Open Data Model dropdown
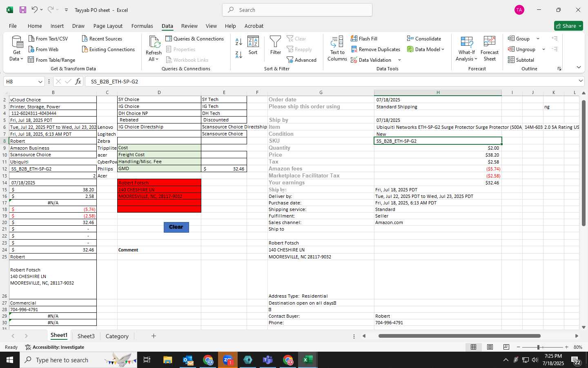Image resolution: width=588 pixels, height=368 pixels. tap(425, 49)
